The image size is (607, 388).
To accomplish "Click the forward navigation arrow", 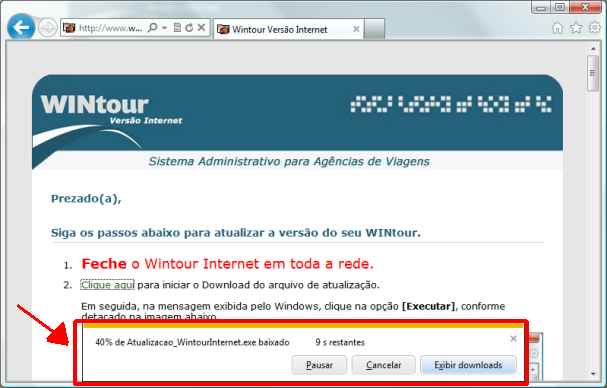I will tap(48, 28).
